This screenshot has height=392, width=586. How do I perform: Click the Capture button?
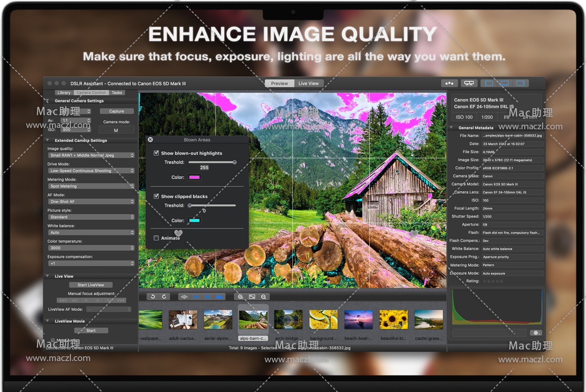[x=116, y=111]
